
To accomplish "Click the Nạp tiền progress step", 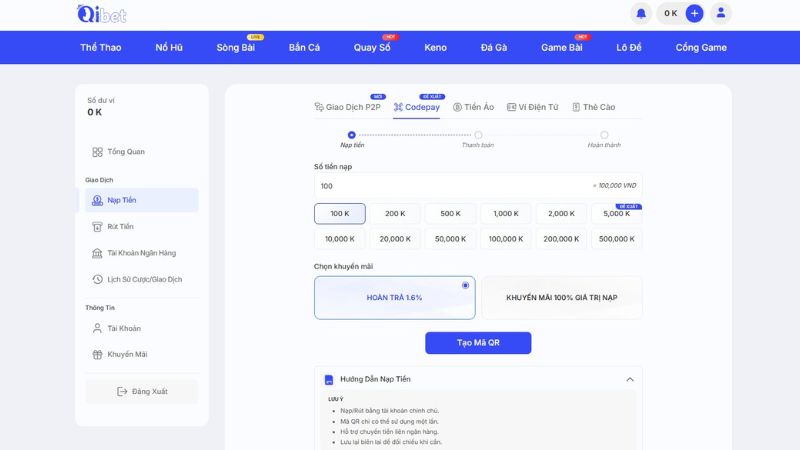I will 352,139.
